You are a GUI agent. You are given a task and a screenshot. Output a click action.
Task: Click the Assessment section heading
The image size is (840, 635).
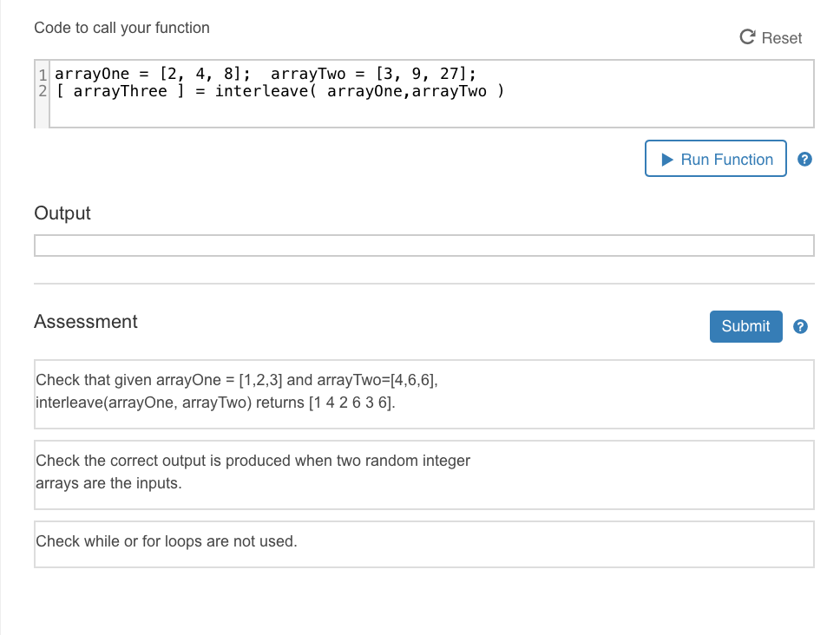pos(85,321)
